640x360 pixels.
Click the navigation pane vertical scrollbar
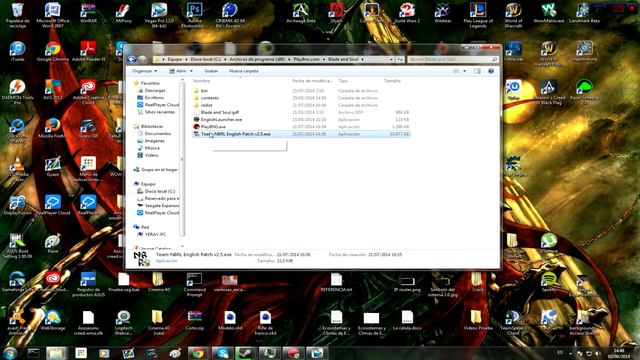182,159
